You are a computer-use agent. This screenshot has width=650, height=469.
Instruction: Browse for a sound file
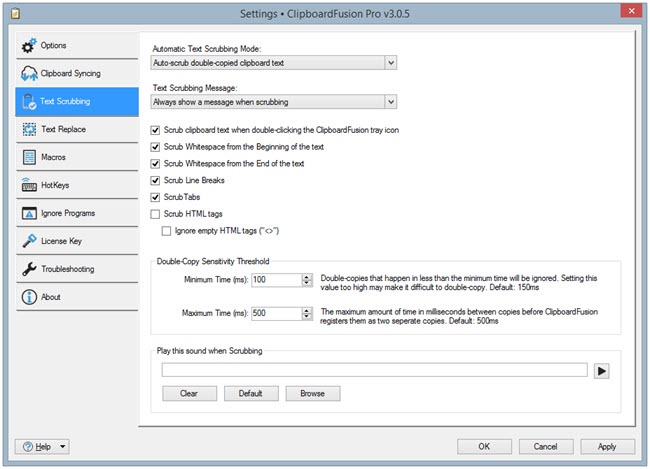[313, 394]
